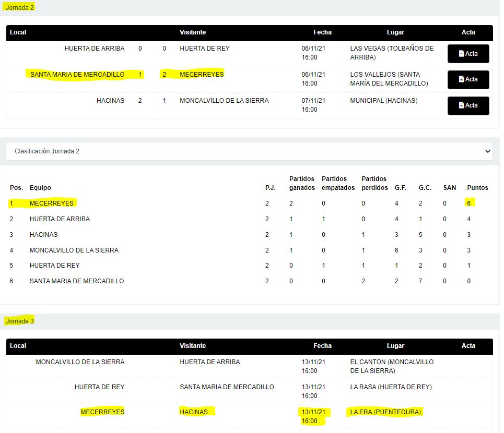
Task: Click the Jornada 2 section heading
Action: tap(20, 8)
